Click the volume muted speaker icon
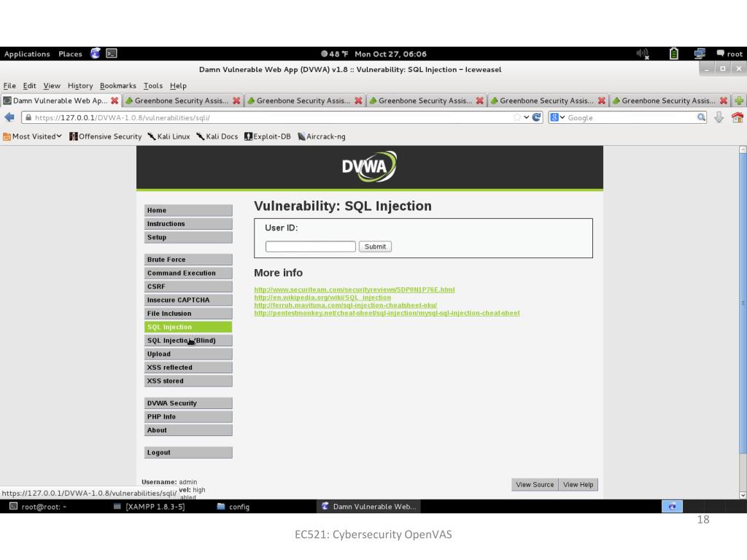 [643, 54]
